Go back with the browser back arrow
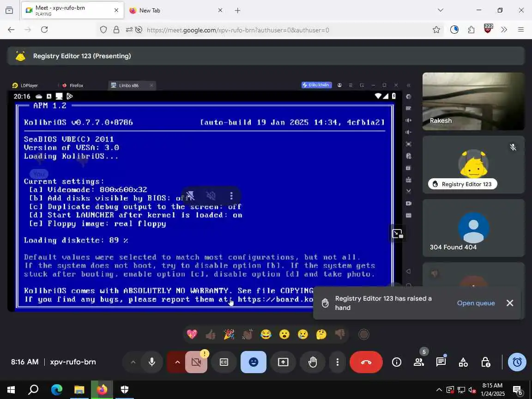Image resolution: width=532 pixels, height=399 pixels. 11,30
